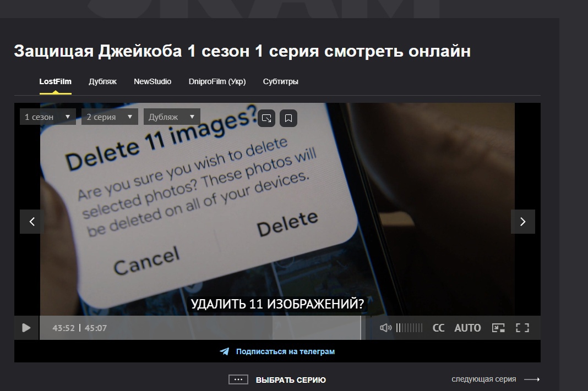Switch to the Дубляж tab

coord(102,81)
